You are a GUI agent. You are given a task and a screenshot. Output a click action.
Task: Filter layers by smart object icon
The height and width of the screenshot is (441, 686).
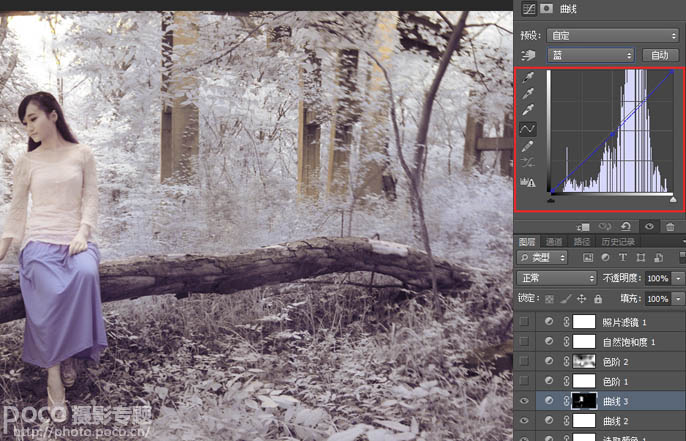click(658, 258)
